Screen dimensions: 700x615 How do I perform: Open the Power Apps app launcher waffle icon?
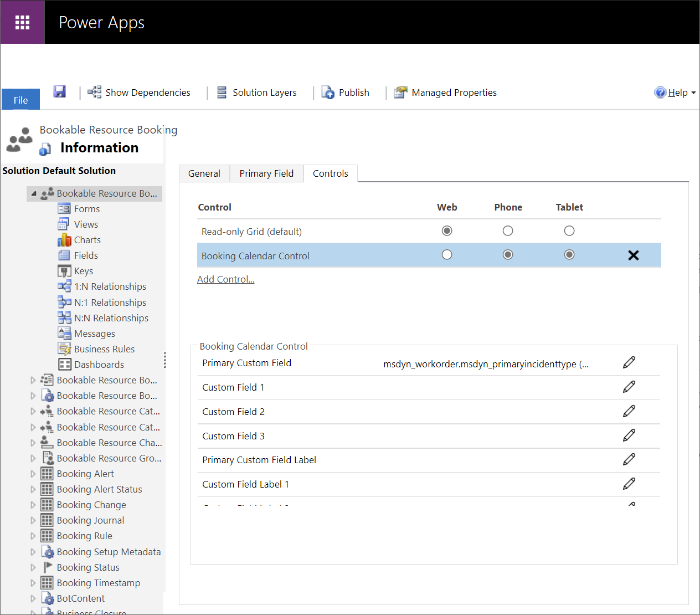coord(22,22)
